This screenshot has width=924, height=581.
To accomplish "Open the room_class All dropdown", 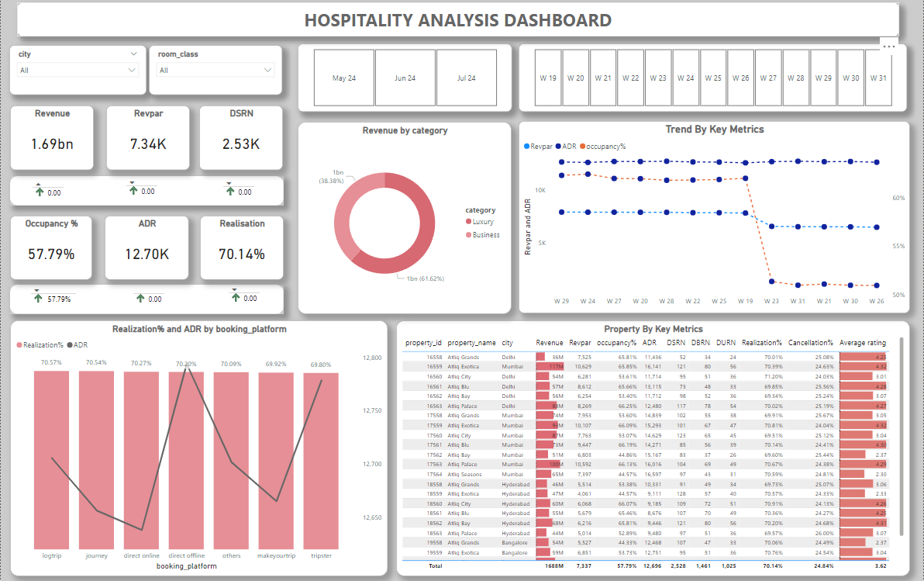I will click(215, 70).
